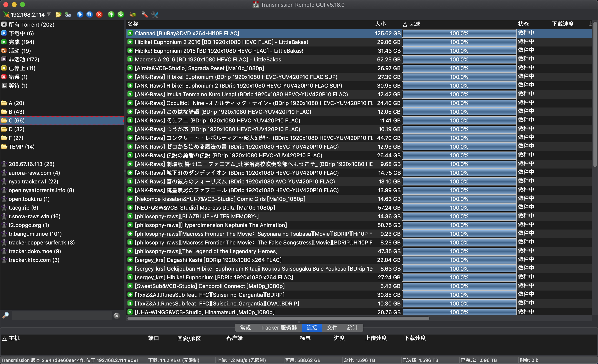
Task: Toggle the snail speed-limit mode
Action: pyautogui.click(x=132, y=15)
